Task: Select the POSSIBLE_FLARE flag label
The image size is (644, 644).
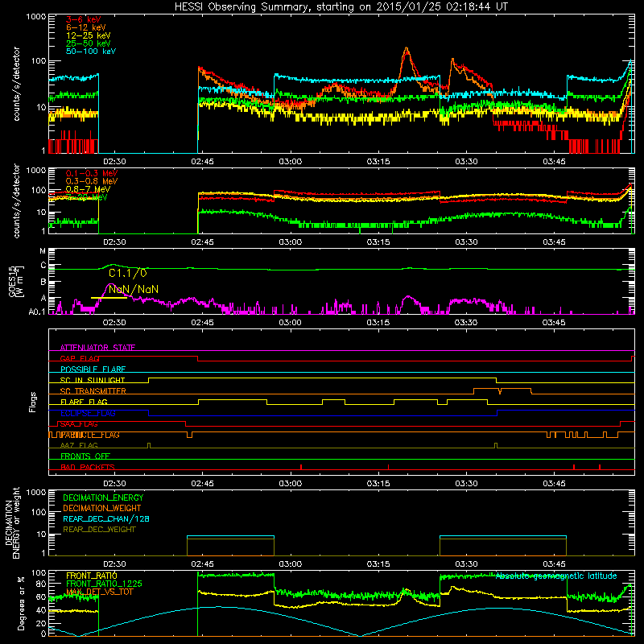Action: (x=93, y=369)
